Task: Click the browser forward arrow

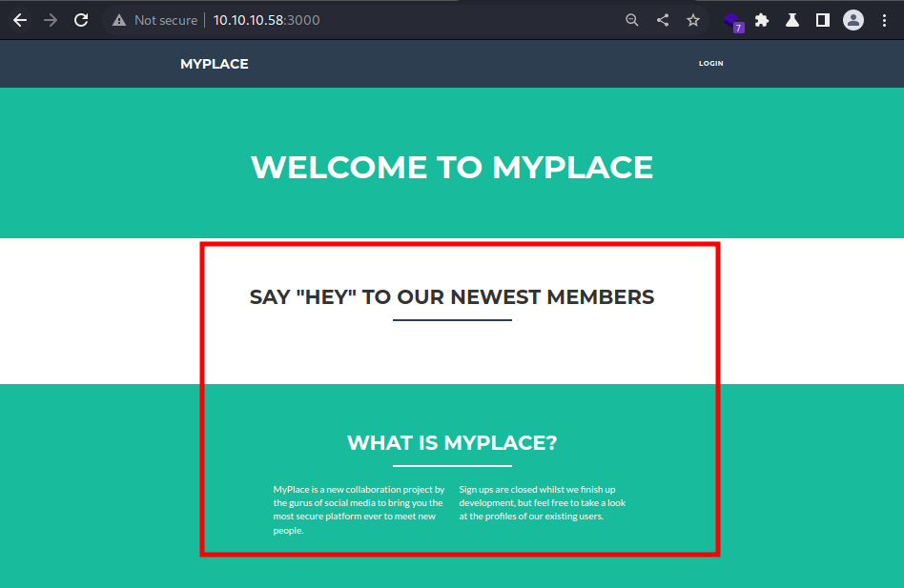Action: click(x=51, y=20)
